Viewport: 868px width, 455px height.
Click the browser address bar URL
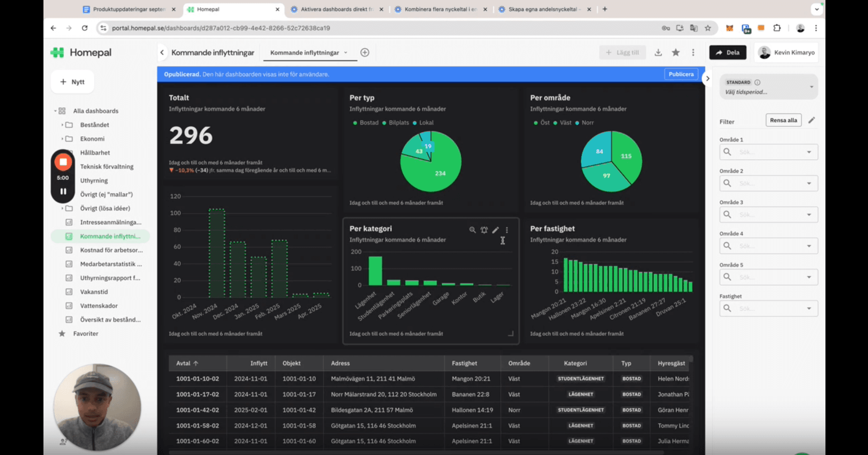[221, 28]
